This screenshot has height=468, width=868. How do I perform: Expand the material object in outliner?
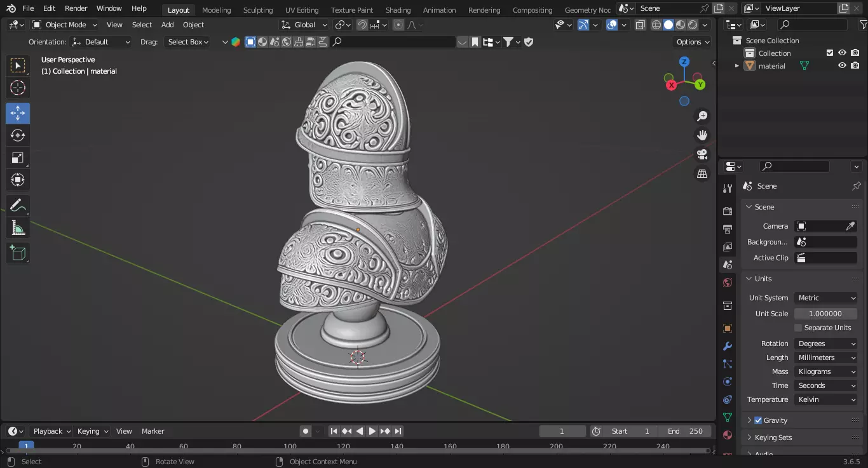click(737, 65)
